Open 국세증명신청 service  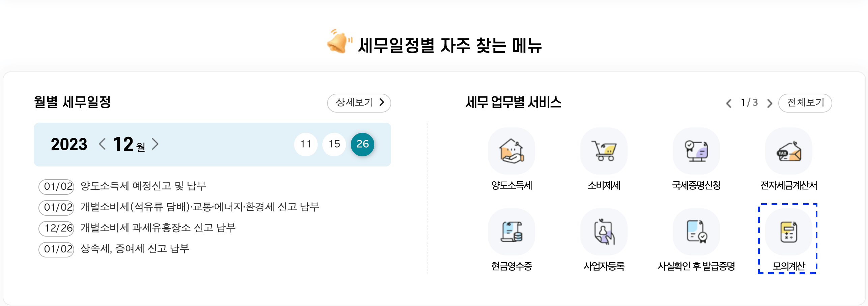point(696,151)
